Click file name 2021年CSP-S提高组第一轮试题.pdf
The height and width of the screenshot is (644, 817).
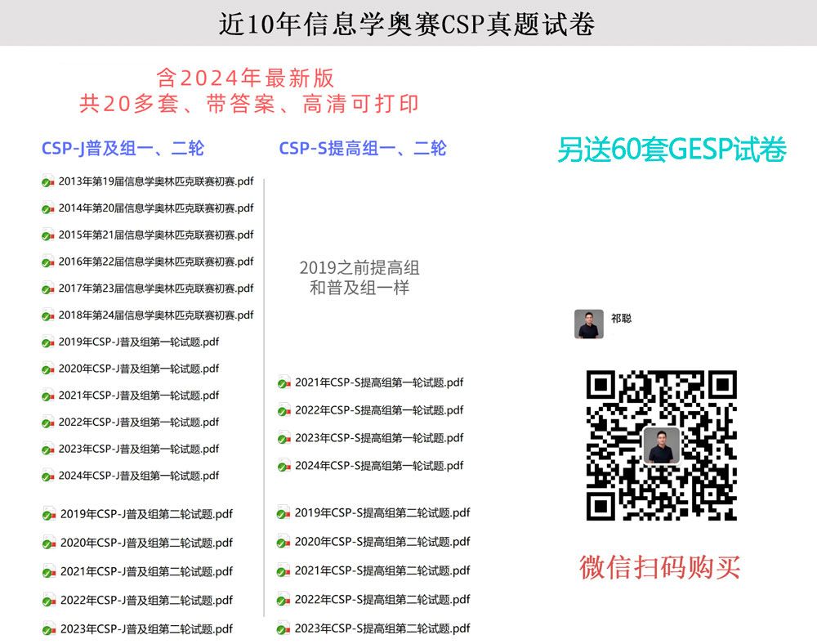click(x=379, y=382)
